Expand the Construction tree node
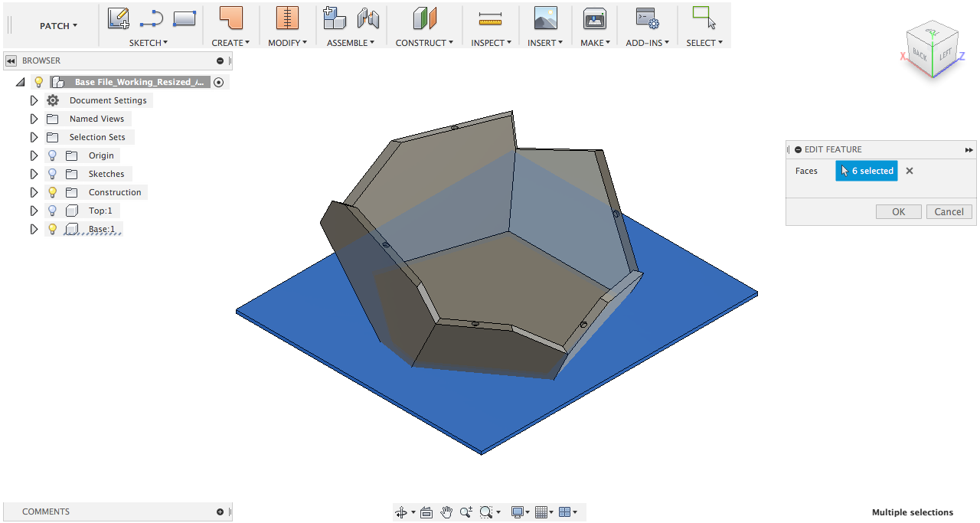The width and height of the screenshot is (980, 523). coord(34,192)
